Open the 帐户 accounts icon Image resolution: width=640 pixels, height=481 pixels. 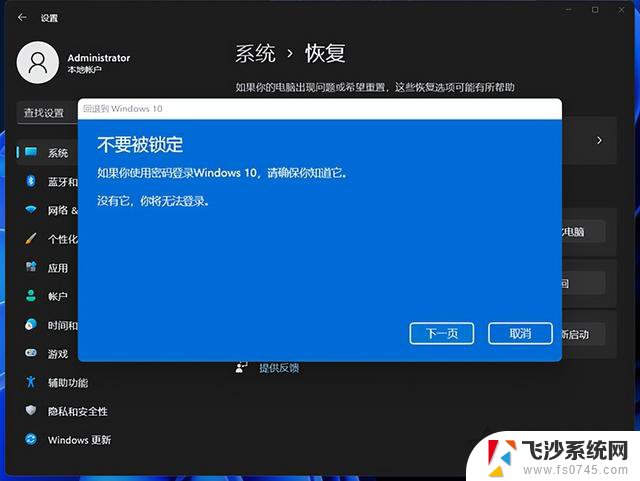(31, 296)
